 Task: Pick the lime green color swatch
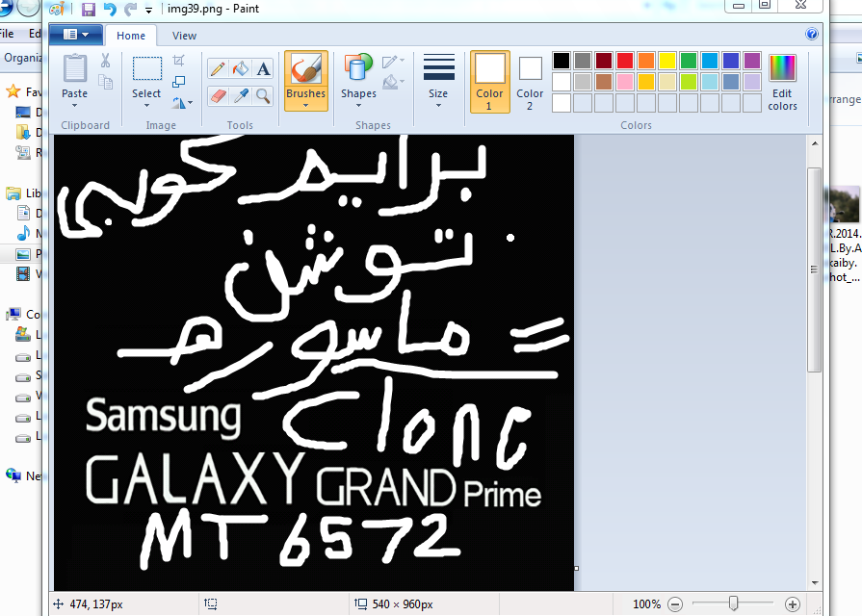pyautogui.click(x=689, y=82)
